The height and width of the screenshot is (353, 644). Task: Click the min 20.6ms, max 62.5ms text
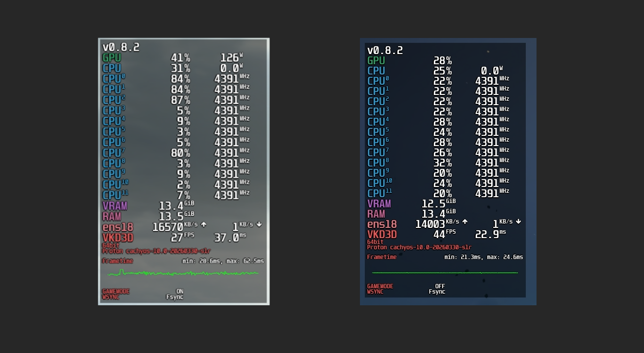click(x=223, y=261)
